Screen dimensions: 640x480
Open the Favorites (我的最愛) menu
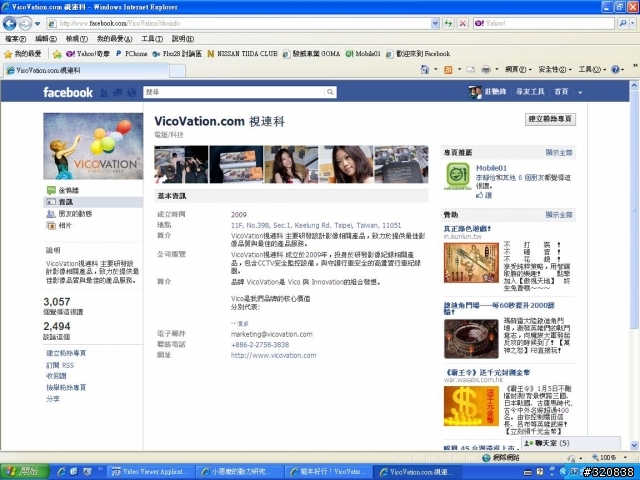[114, 39]
